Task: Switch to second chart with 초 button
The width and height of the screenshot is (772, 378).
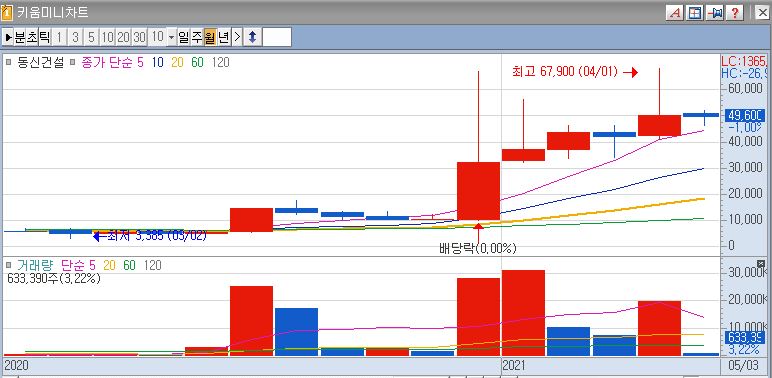Action: [x=32, y=37]
